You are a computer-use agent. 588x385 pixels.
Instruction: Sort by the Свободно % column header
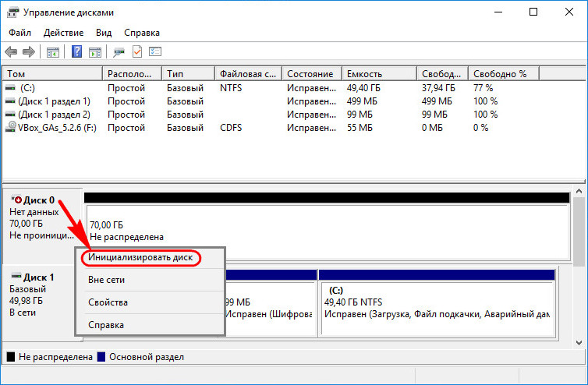click(504, 74)
